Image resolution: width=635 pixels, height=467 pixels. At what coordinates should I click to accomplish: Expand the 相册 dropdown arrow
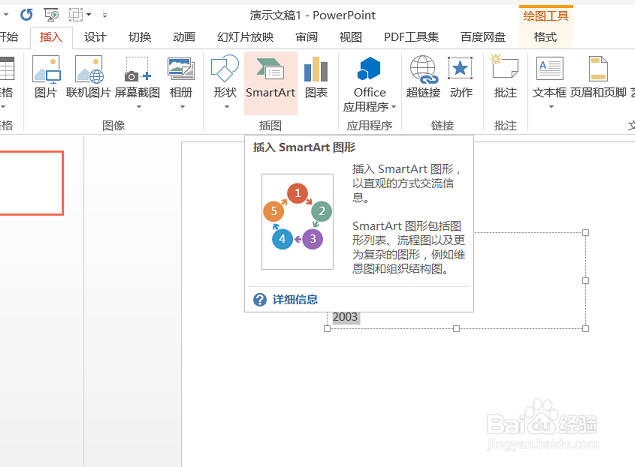point(183,107)
